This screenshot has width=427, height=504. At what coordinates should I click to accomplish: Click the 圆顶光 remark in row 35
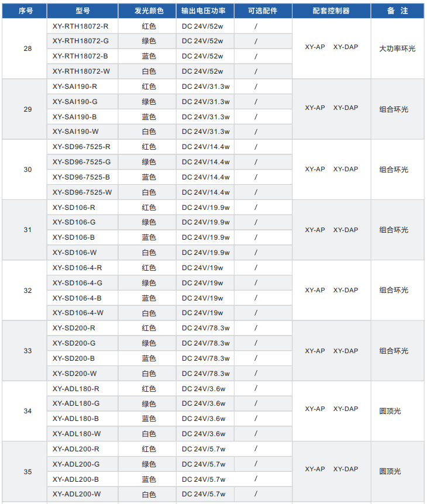390,471
